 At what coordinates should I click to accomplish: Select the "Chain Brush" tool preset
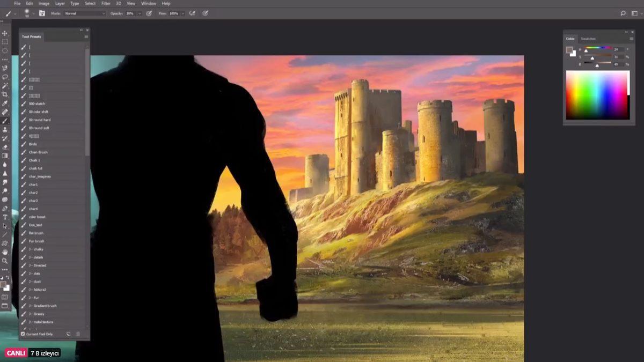tap(38, 152)
